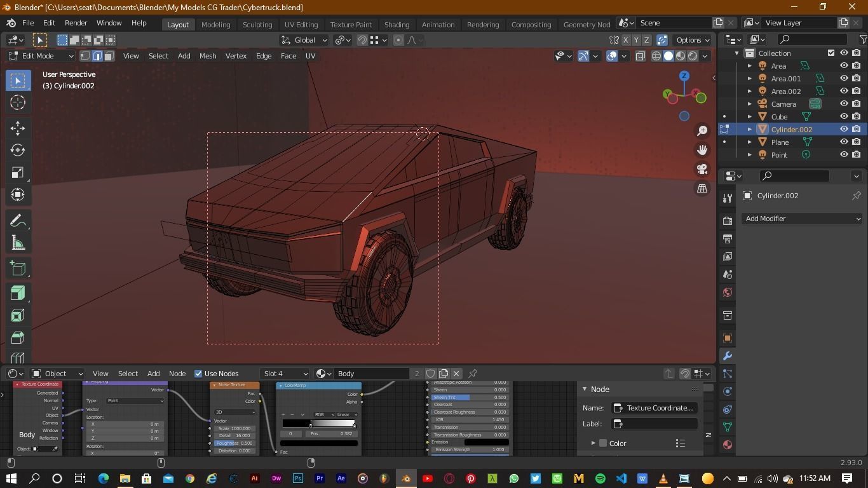Image resolution: width=868 pixels, height=488 pixels.
Task: Toggle X-ray display mode
Action: coord(640,56)
